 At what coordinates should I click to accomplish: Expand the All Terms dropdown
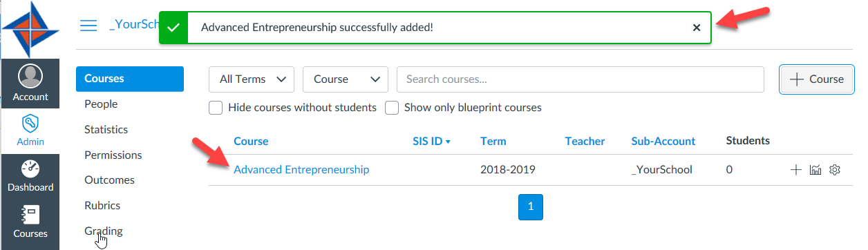pyautogui.click(x=252, y=79)
